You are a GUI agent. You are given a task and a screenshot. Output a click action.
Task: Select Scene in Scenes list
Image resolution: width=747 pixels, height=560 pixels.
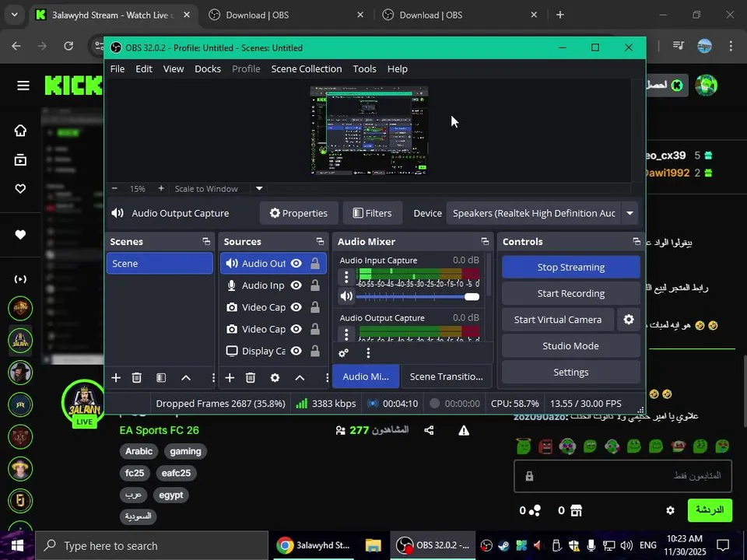(160, 264)
